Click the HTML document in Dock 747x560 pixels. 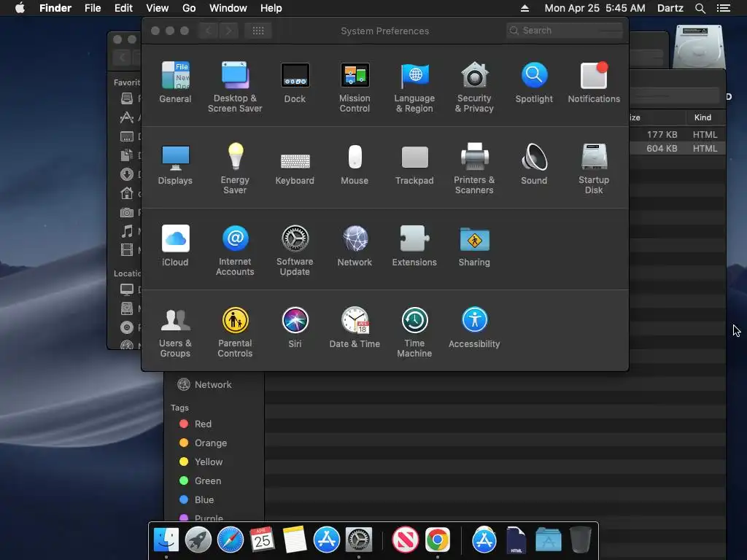click(516, 540)
